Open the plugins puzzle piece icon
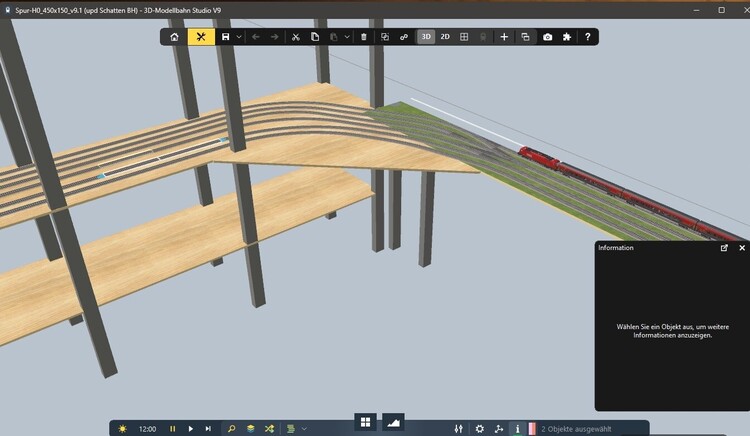The image size is (750, 436). (567, 37)
